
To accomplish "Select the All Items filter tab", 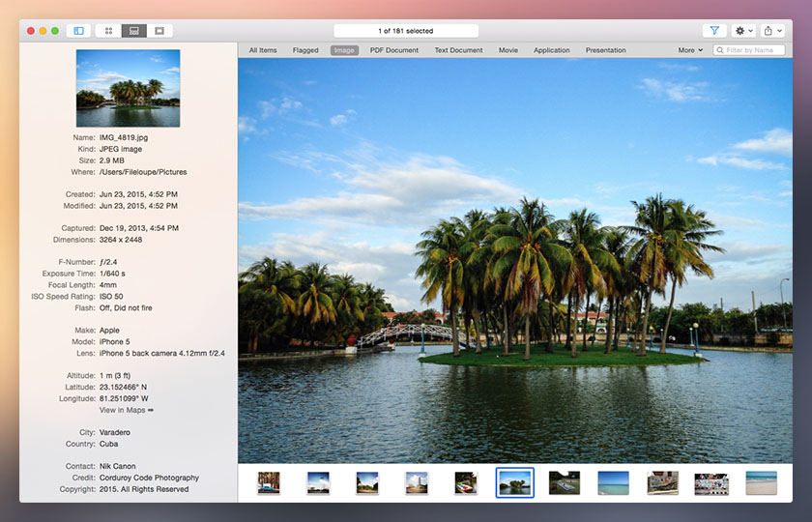I will coord(263,50).
